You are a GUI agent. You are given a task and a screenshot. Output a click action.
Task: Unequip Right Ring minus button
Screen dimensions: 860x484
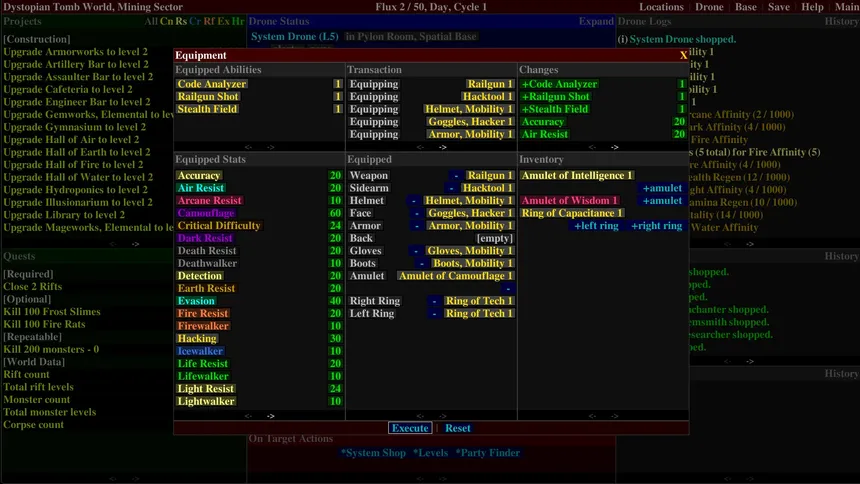pyautogui.click(x=434, y=301)
